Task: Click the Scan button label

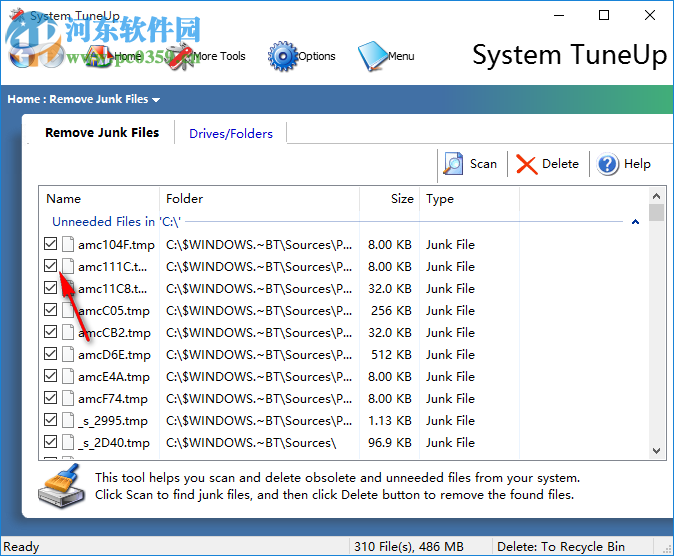Action: pos(483,164)
